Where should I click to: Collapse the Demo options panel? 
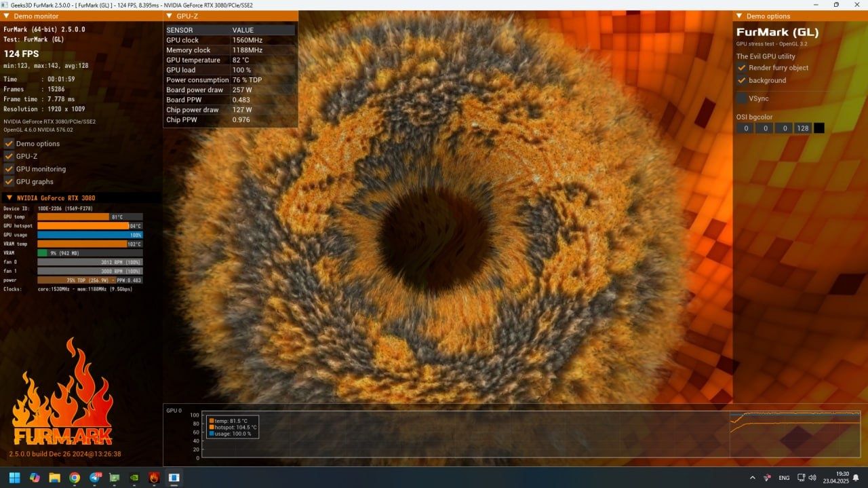point(739,16)
